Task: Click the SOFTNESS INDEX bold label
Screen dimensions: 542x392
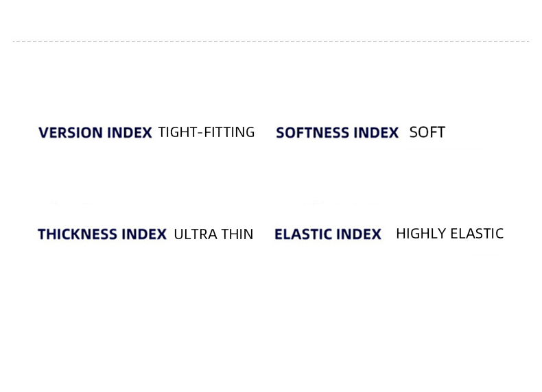Action: tap(337, 133)
